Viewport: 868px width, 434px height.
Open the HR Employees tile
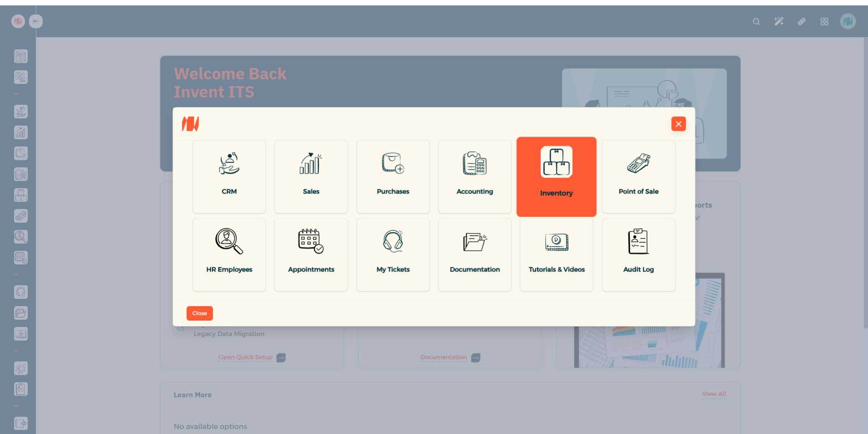pos(229,255)
